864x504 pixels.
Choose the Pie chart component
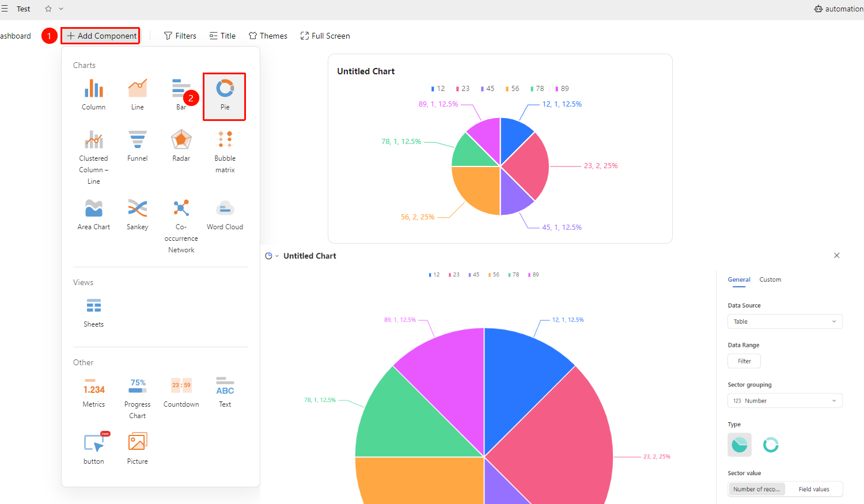coord(225,96)
